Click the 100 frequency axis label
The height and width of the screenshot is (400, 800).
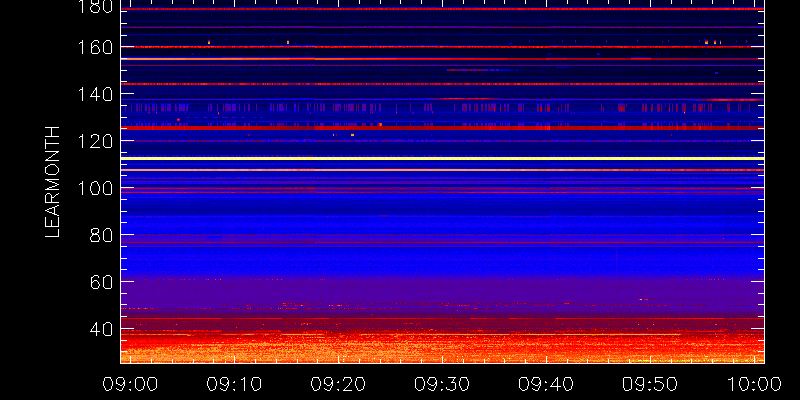95,188
